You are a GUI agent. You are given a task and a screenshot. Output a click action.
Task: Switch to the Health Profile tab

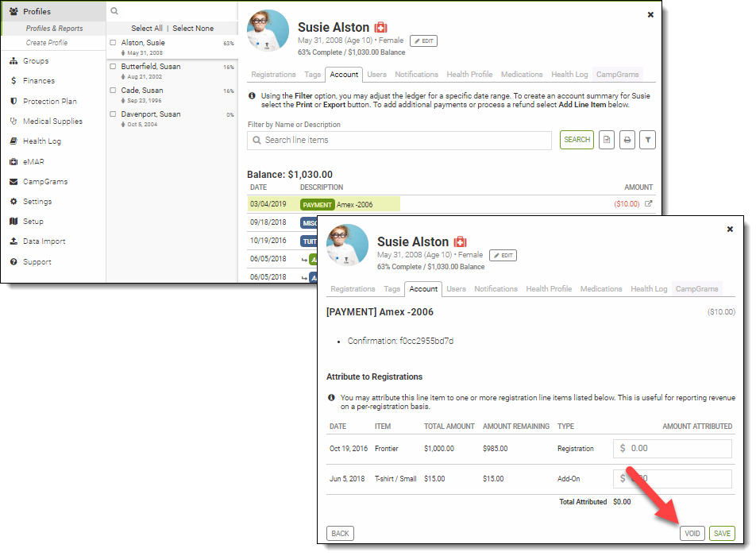[x=469, y=75]
